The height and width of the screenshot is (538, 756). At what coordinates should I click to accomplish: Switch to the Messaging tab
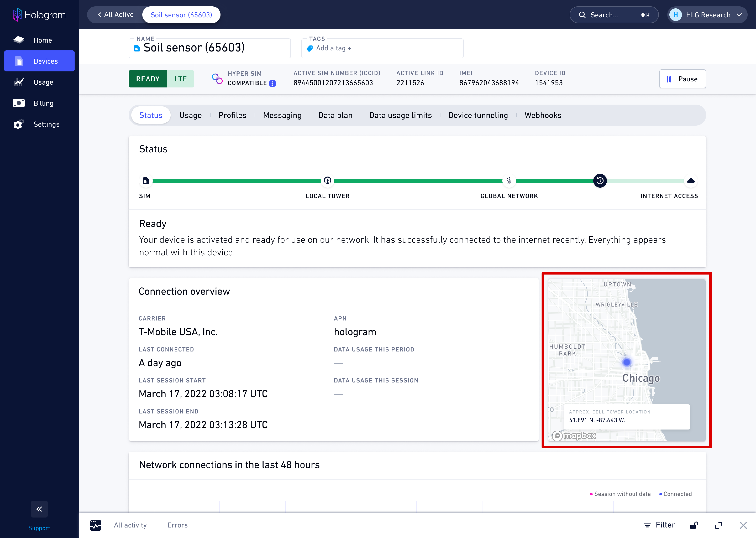pos(282,115)
